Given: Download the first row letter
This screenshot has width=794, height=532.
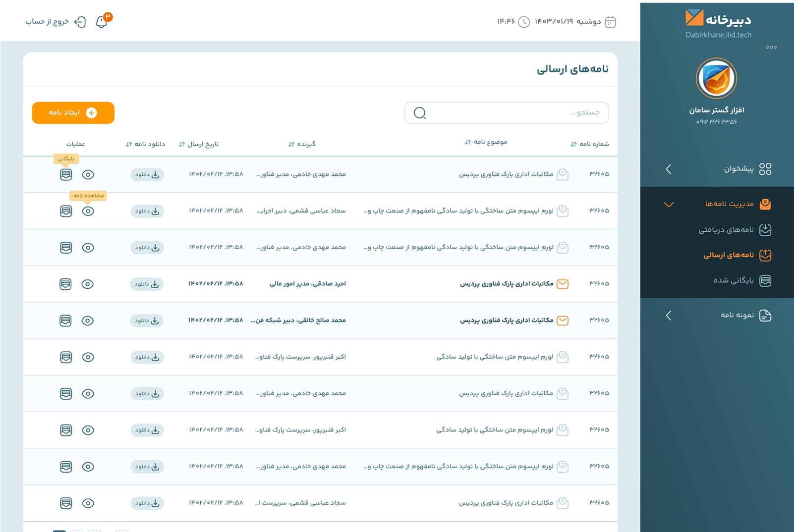Looking at the screenshot, I should click(147, 174).
